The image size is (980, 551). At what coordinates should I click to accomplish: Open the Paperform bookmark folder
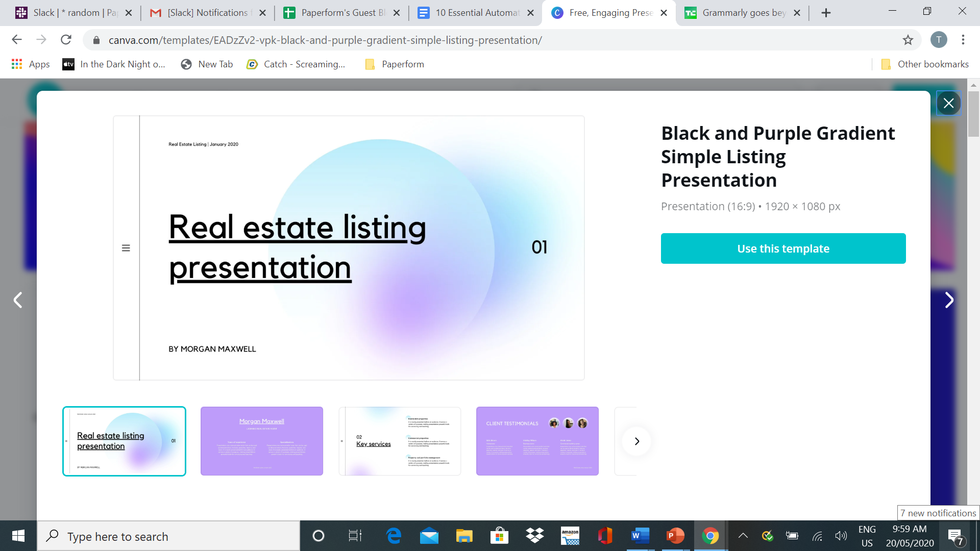(x=395, y=64)
